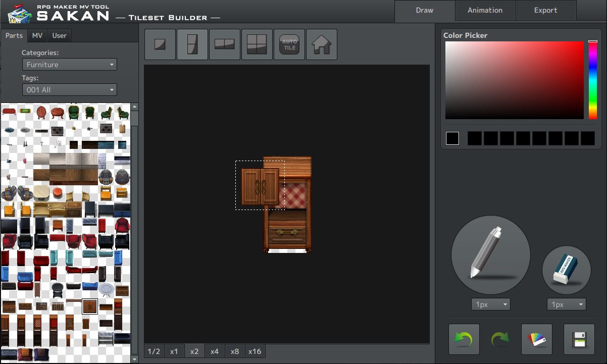Select the Eraser tool
The height and width of the screenshot is (364, 607).
pos(566,270)
